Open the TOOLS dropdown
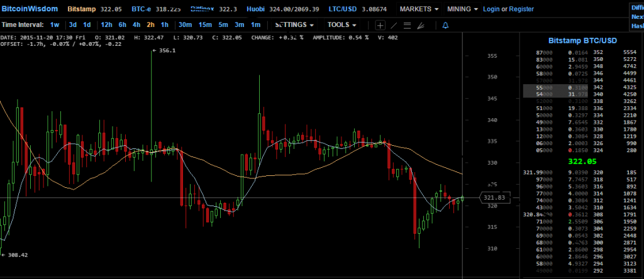 point(341,25)
